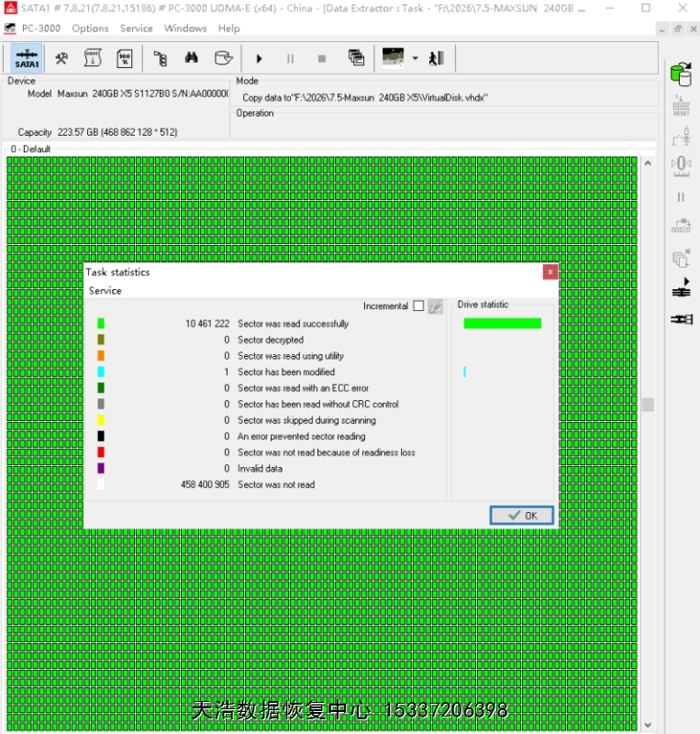This screenshot has width=700, height=734.
Task: Click the sector map scroll up arrow
Action: (x=648, y=163)
